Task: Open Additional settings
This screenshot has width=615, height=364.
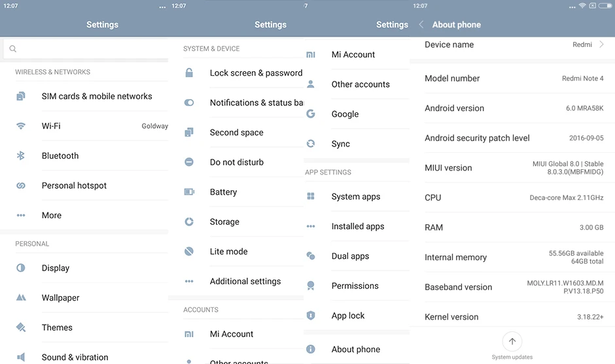Action: click(x=236, y=281)
